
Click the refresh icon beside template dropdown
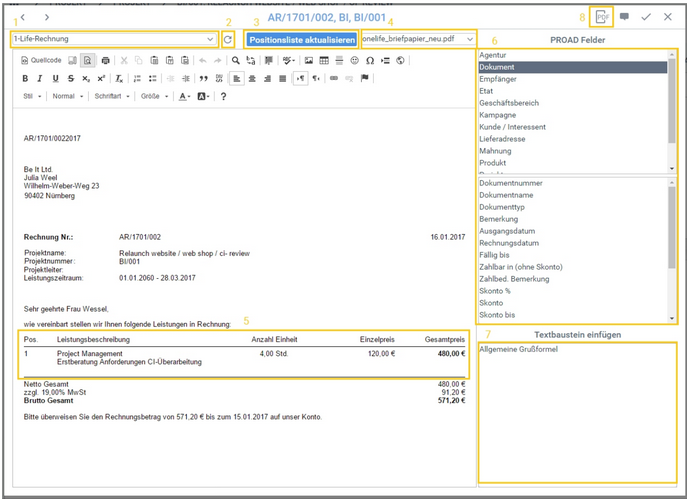click(x=227, y=39)
